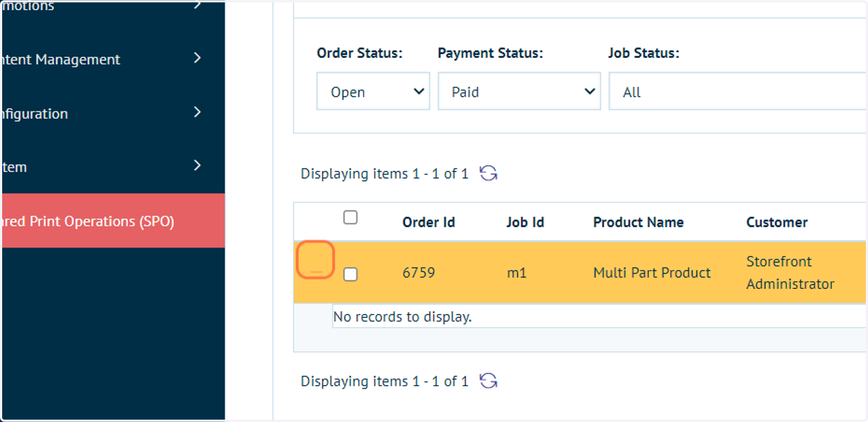
Task: Click Storefront Administrator customer cell
Action: coord(791,273)
